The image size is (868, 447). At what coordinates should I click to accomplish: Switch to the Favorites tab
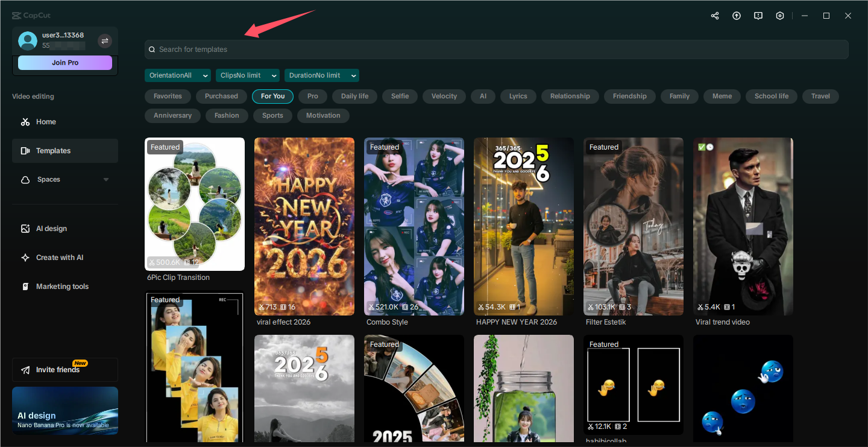click(168, 95)
